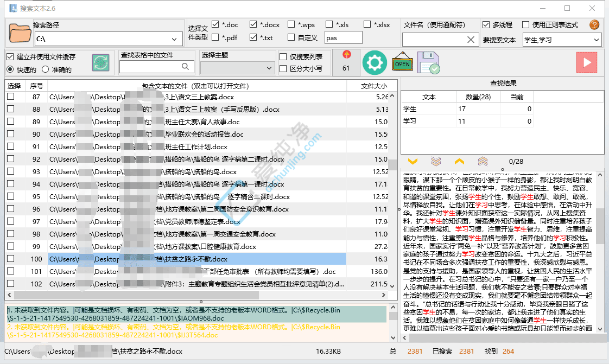This screenshot has height=364, width=609.
Task: Enable the *.pdf file type checkbox
Action: (x=215, y=38)
